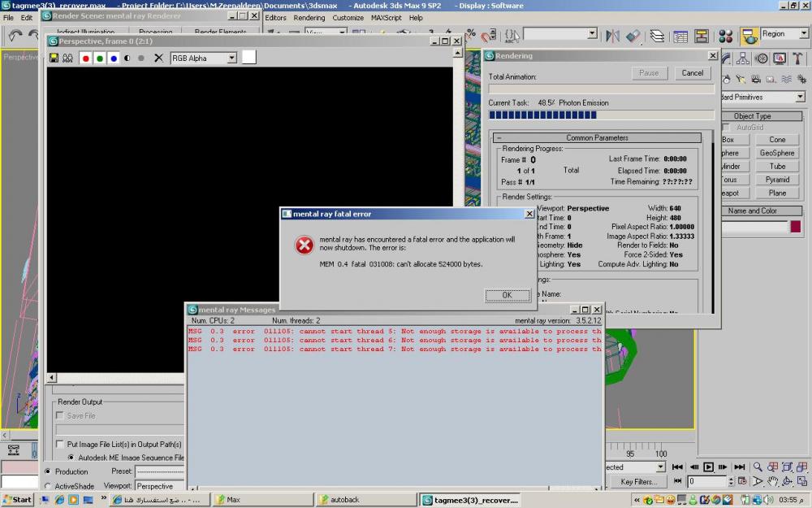Collapse Common Parameters rollout
The image size is (812, 508).
[x=597, y=138]
